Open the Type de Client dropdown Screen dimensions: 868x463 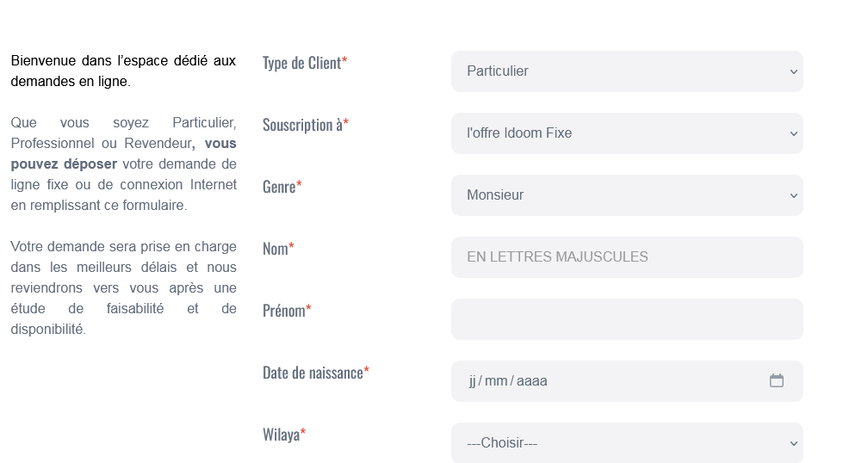(626, 71)
